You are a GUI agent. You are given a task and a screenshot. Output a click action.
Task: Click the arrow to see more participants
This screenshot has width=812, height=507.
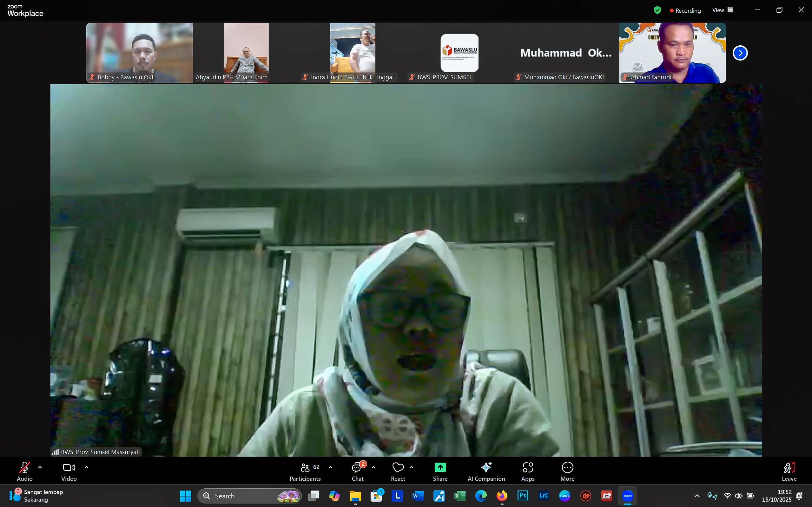(x=740, y=53)
